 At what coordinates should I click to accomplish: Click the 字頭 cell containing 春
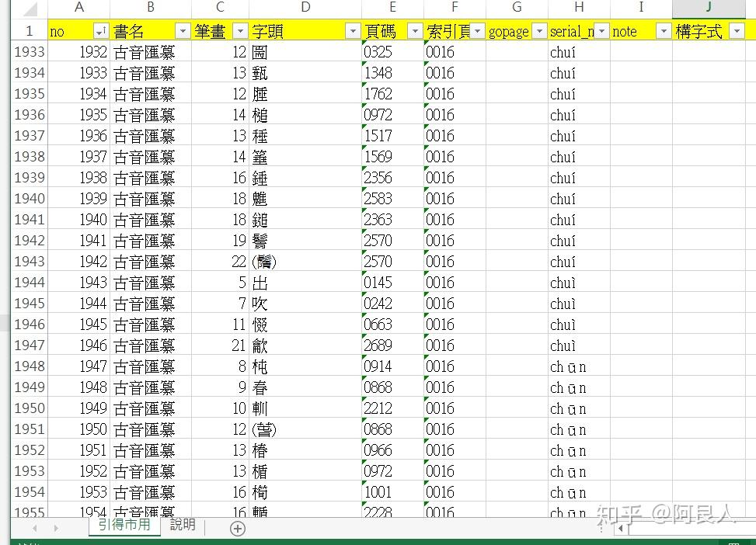pos(305,387)
